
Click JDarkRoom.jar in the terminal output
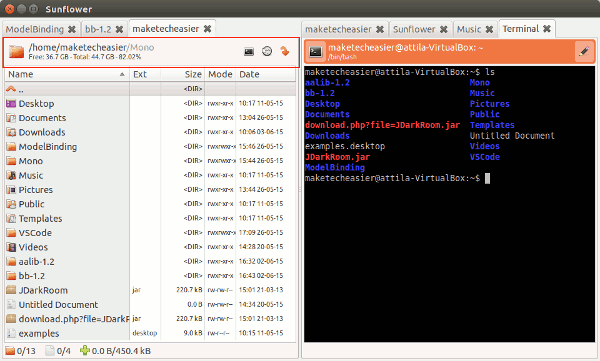[338, 157]
